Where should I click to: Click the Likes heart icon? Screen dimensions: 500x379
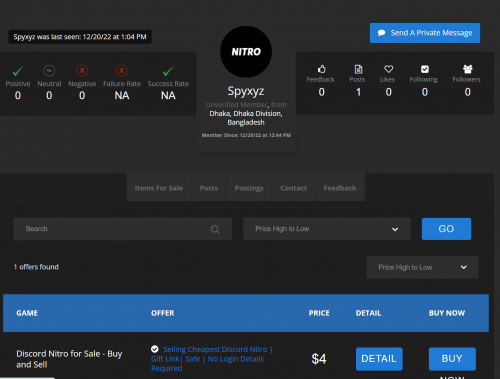(388, 69)
